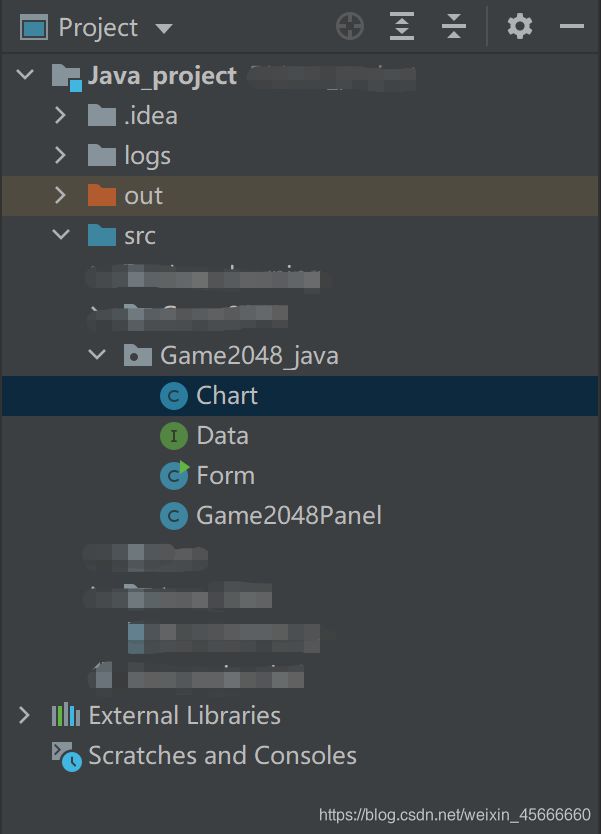Open the Project view dropdown
Viewport: 601px width, 834px height.
[163, 27]
